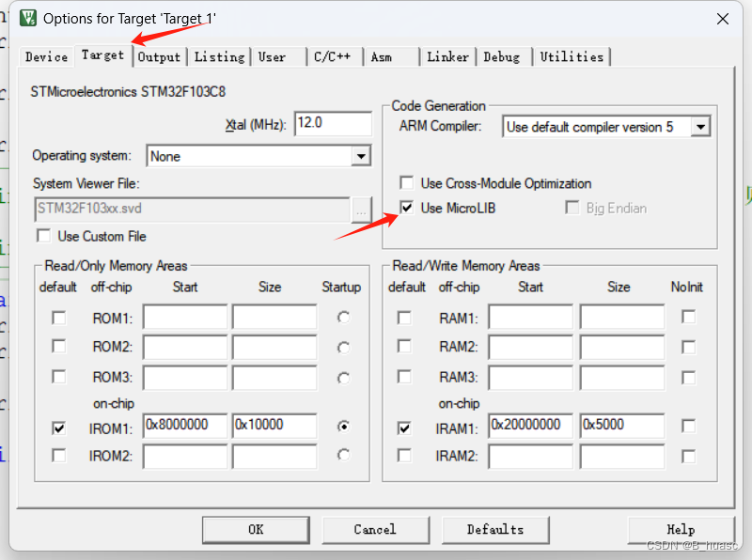Check the RAM2 default checkbox
This screenshot has height=560, width=752.
click(x=404, y=347)
